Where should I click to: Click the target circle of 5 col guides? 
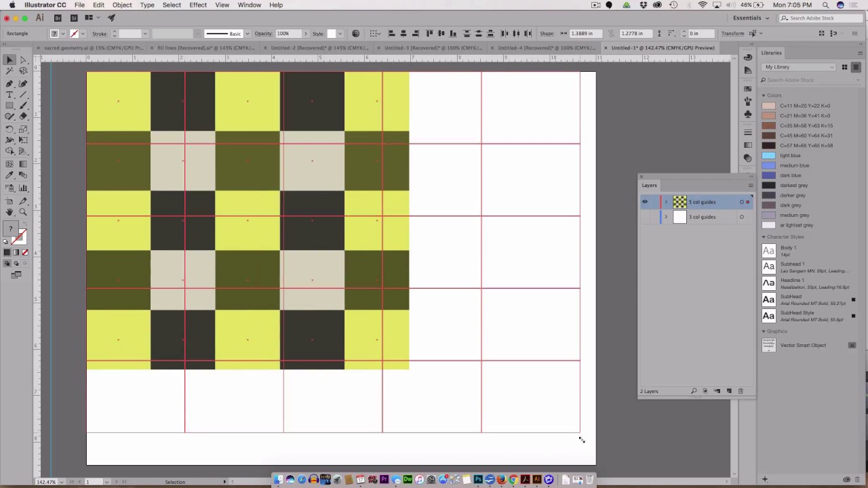(741, 202)
